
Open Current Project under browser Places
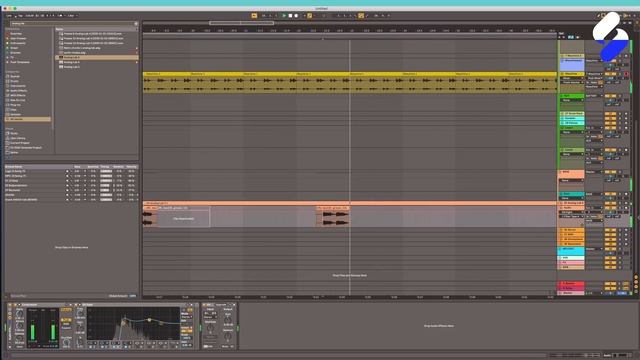[20, 143]
